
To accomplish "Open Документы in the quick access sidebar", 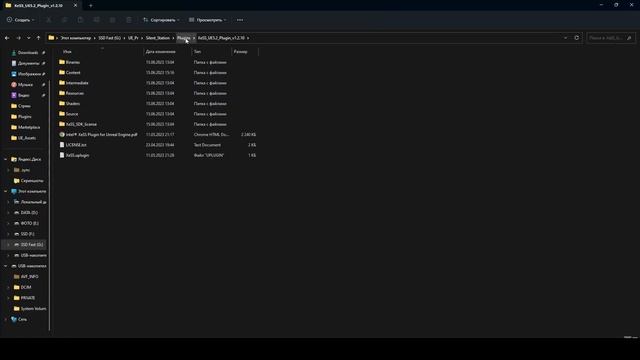I will [x=28, y=63].
